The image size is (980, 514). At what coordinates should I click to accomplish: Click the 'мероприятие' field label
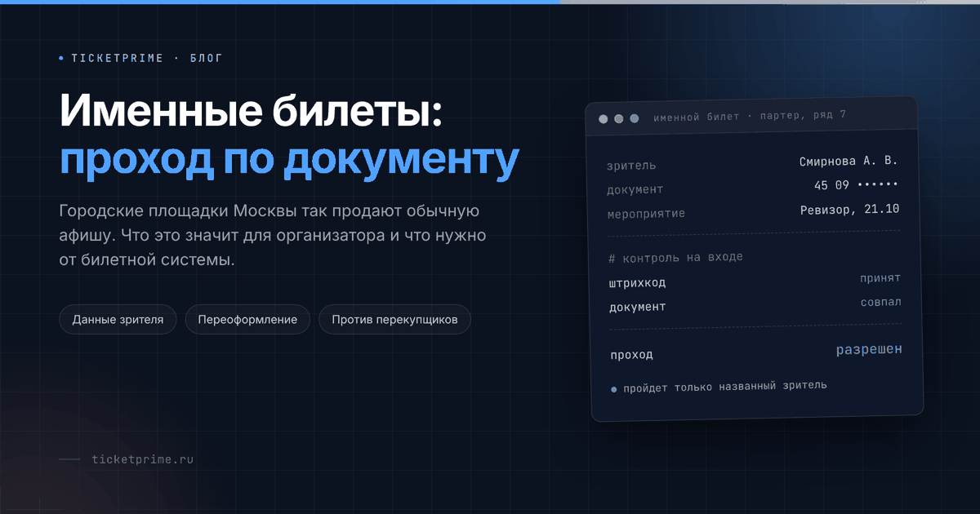point(646,214)
